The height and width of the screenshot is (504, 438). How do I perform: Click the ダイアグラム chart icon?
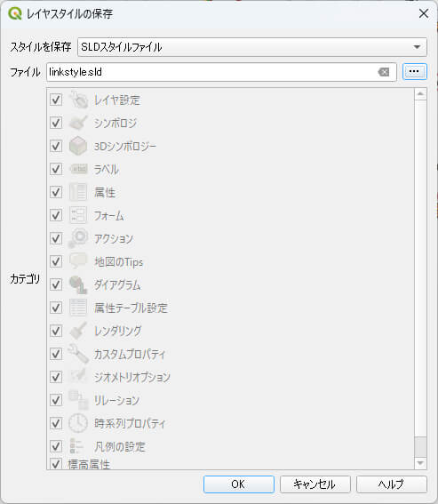(x=78, y=284)
